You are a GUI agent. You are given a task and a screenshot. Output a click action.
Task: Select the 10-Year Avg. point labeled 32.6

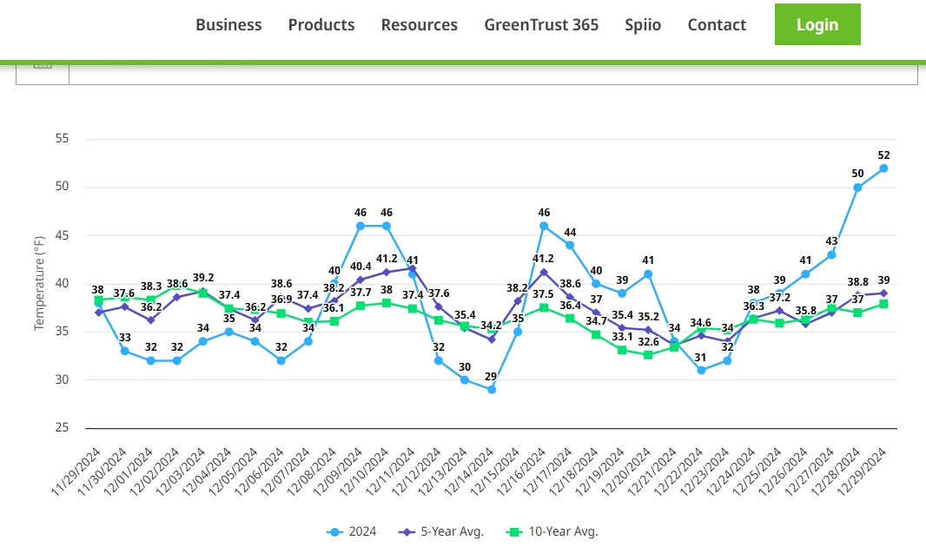pos(648,354)
